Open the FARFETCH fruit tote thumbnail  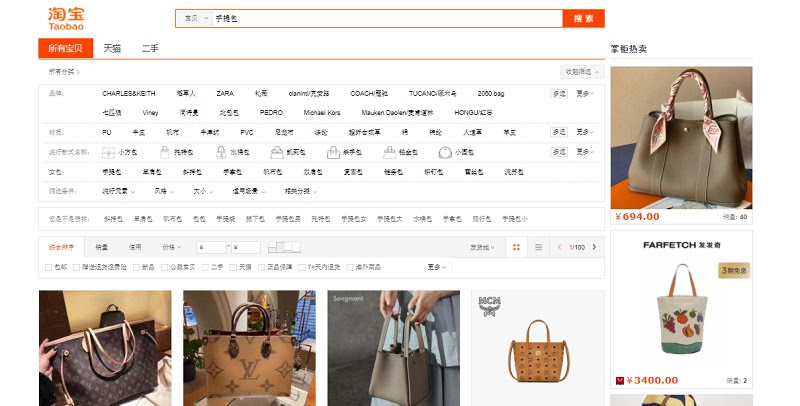[x=681, y=309]
